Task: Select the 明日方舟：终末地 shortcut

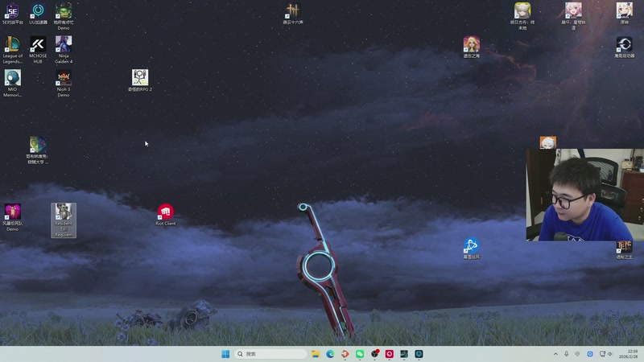Action: (522, 16)
